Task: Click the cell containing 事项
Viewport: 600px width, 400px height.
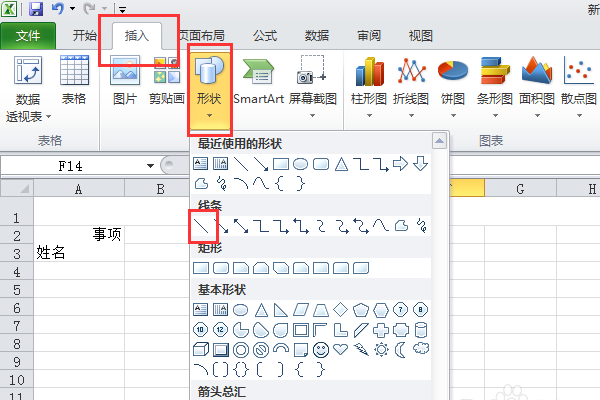Action: pos(79,234)
